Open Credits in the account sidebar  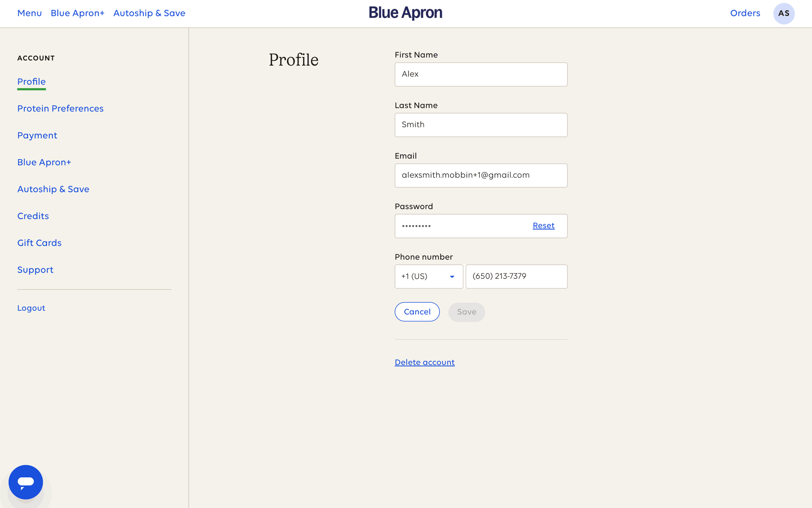(33, 216)
